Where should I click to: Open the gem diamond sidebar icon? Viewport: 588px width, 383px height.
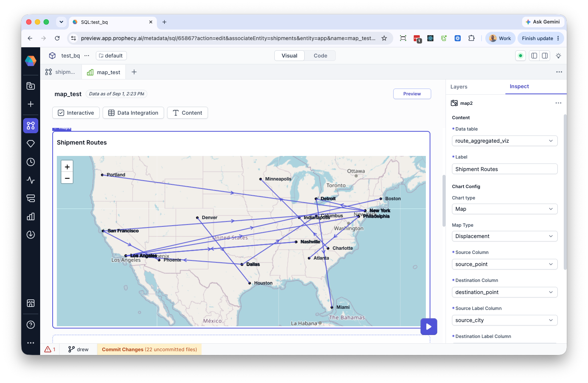31,143
